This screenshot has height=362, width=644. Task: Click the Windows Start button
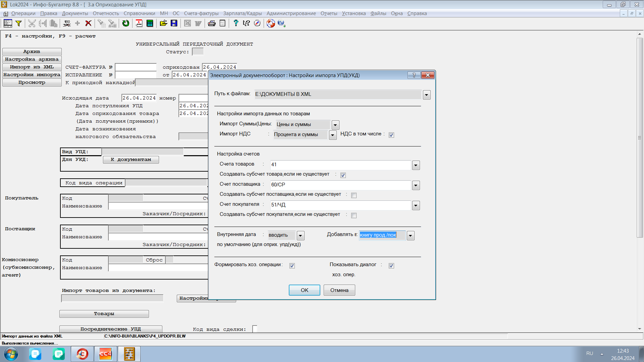[11, 354]
